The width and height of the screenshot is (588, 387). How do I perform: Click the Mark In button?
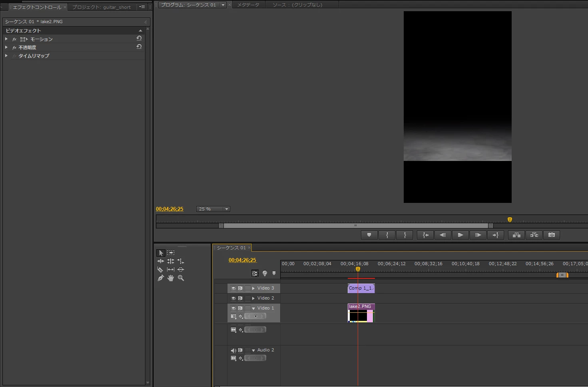[x=387, y=235]
